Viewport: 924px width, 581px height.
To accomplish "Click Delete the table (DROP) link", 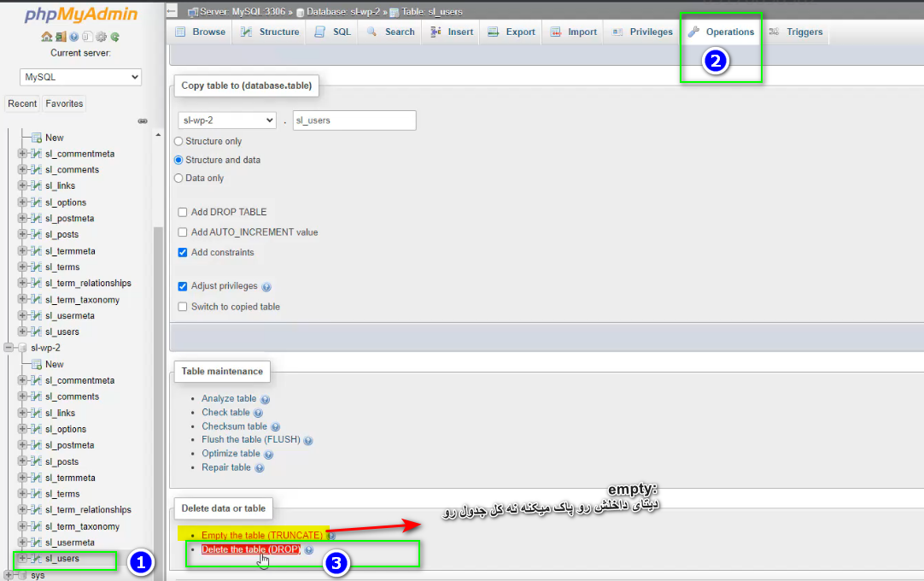I will [x=251, y=549].
